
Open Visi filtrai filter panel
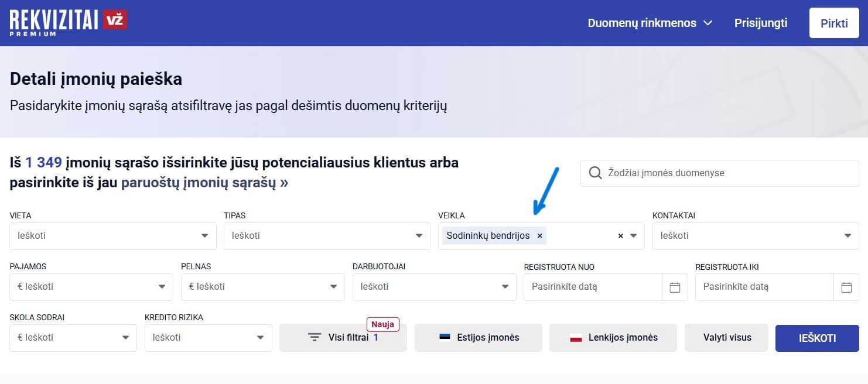coord(343,338)
